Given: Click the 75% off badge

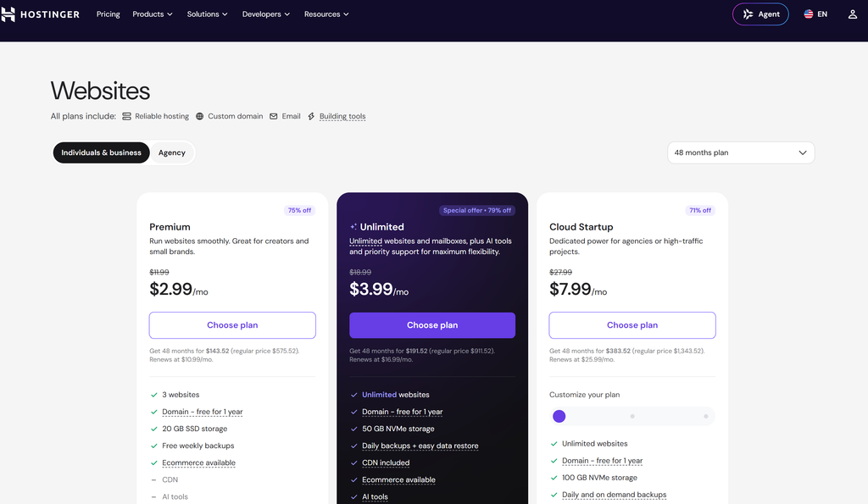Looking at the screenshot, I should 299,210.
